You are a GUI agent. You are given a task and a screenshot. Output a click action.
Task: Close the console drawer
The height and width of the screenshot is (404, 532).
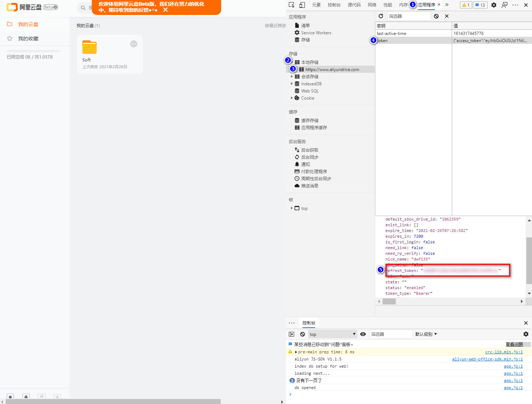point(526,323)
